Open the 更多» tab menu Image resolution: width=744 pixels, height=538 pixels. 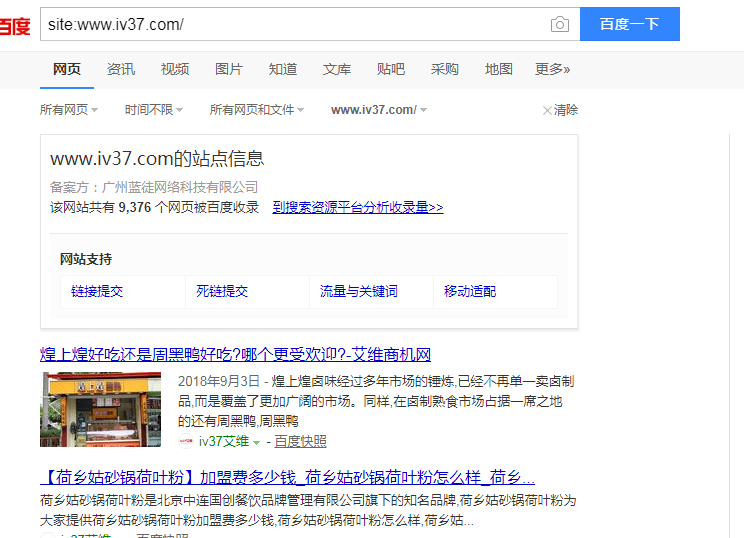[x=553, y=69]
